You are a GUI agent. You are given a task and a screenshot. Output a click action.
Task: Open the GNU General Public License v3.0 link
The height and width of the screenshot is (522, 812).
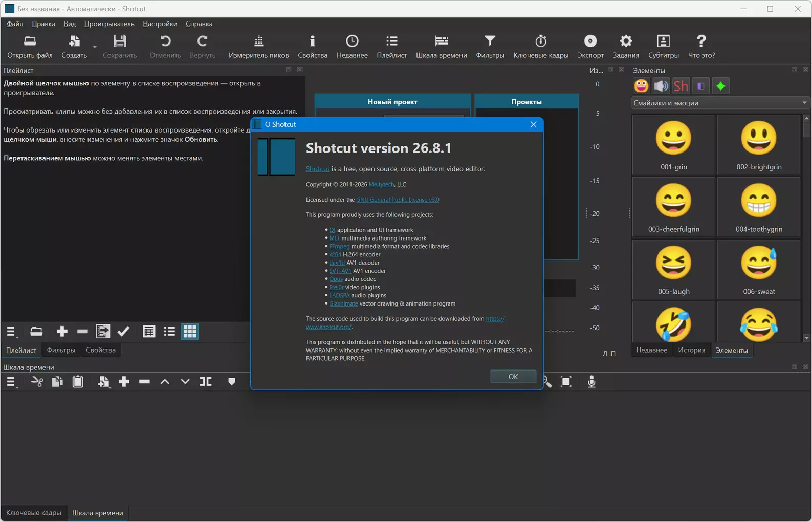[398, 200]
